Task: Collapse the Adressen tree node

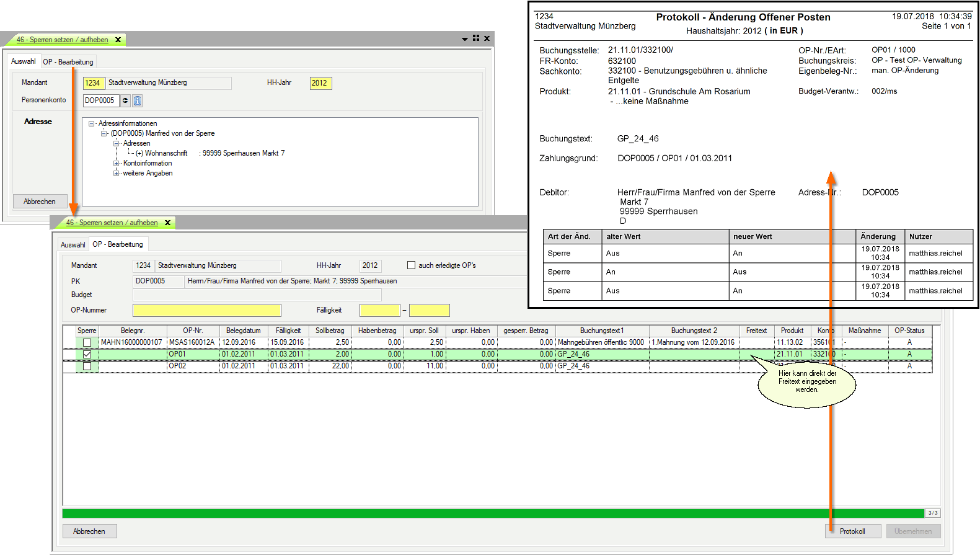Action: [116, 143]
